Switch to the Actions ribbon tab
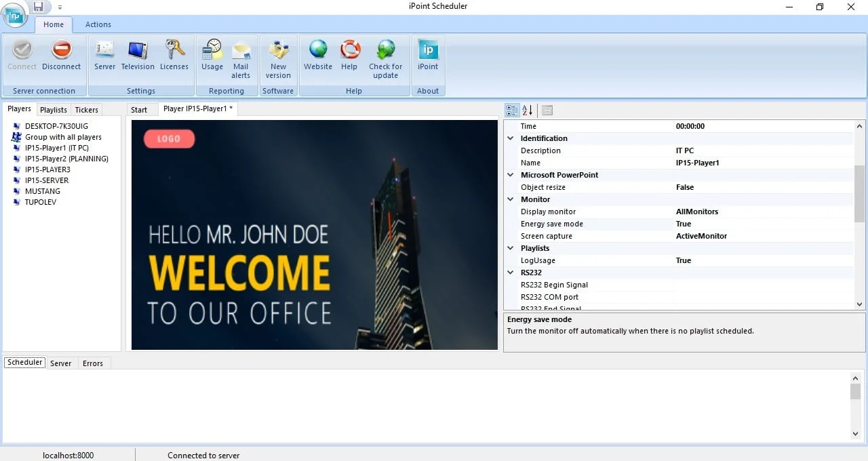Screen dimensions: 868x461 pyautogui.click(x=98, y=24)
